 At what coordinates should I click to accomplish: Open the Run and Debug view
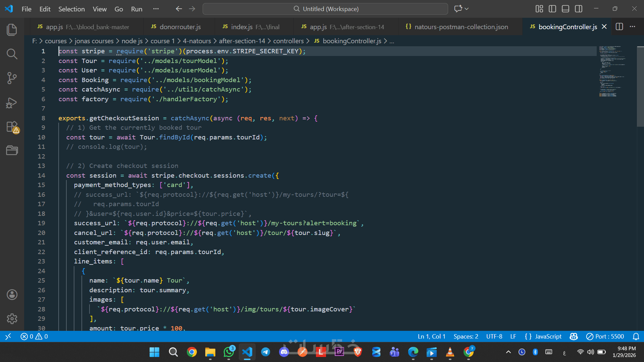12,103
